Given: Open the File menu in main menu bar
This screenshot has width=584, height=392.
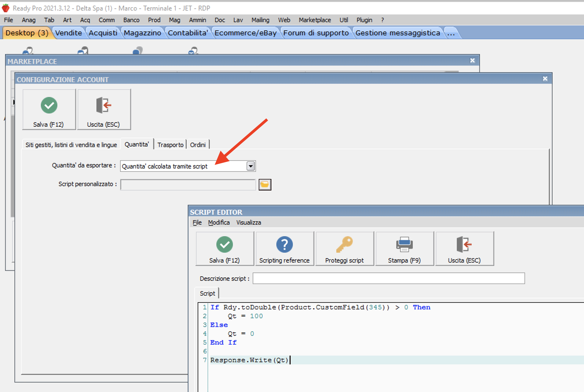Looking at the screenshot, I should (x=9, y=20).
